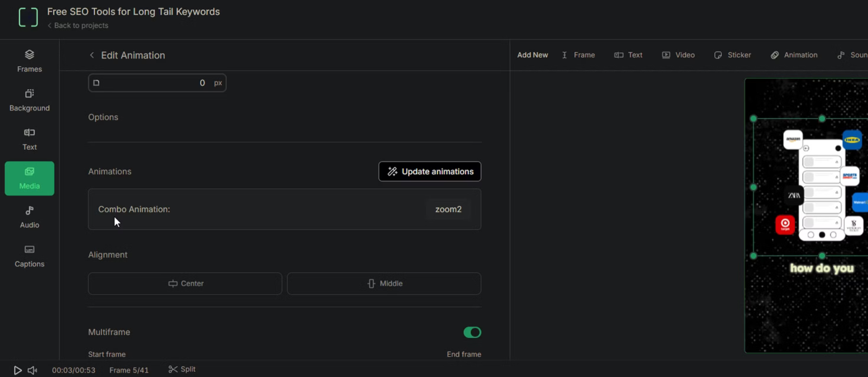Image resolution: width=868 pixels, height=377 pixels.
Task: Go back from Edit Animation panel
Action: click(92, 55)
